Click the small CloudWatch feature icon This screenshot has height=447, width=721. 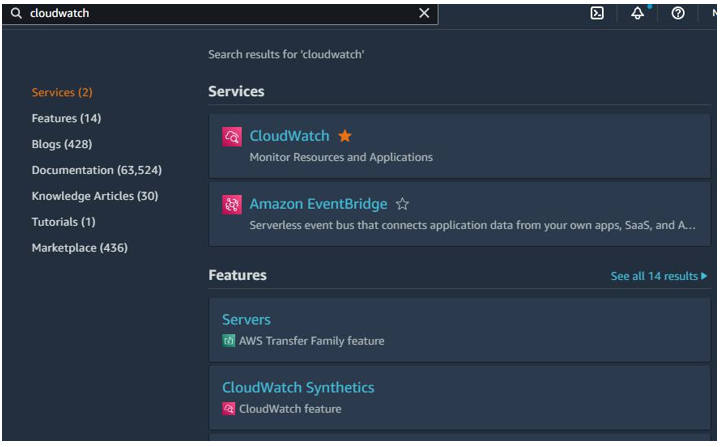(x=229, y=409)
